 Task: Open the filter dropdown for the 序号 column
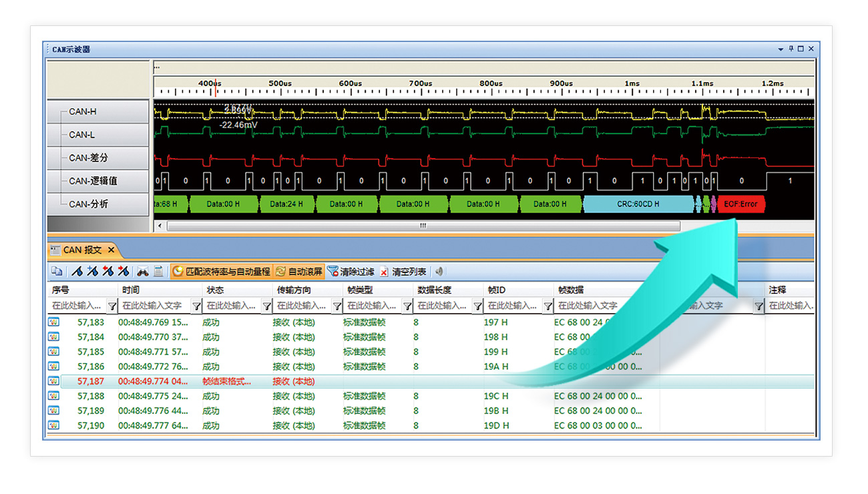(x=112, y=306)
